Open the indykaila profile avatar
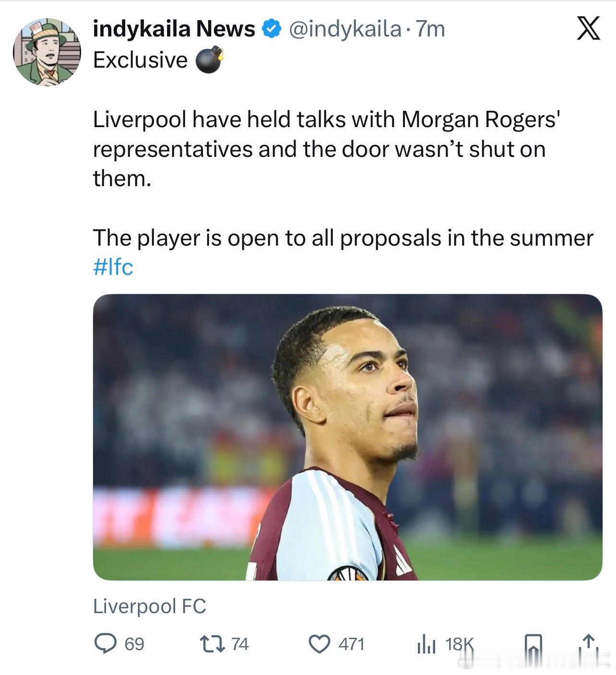 pos(47,52)
